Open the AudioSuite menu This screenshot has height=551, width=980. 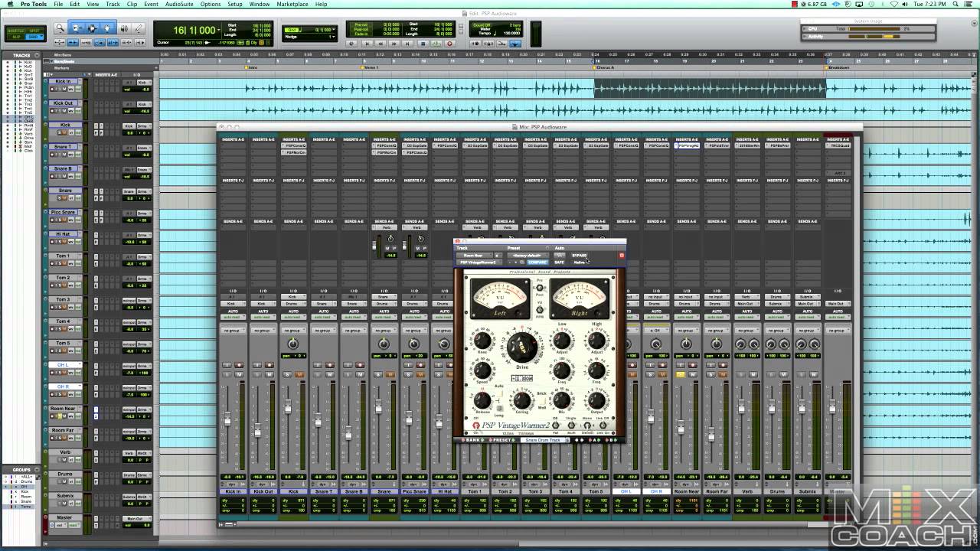(x=179, y=4)
